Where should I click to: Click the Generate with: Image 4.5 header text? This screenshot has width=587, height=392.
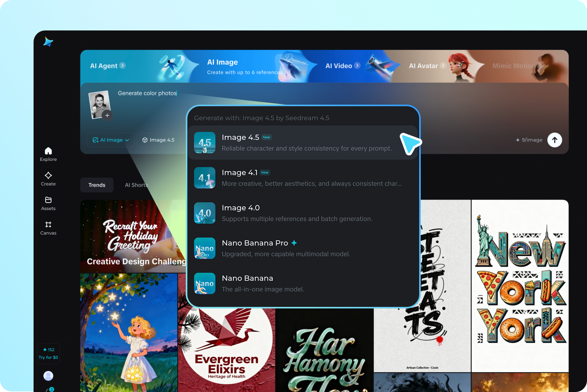click(261, 118)
